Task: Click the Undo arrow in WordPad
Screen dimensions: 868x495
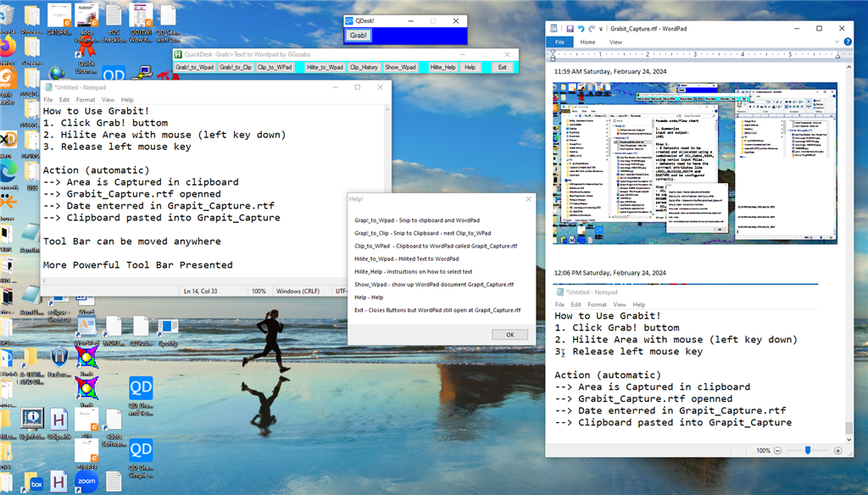Action: pos(581,29)
